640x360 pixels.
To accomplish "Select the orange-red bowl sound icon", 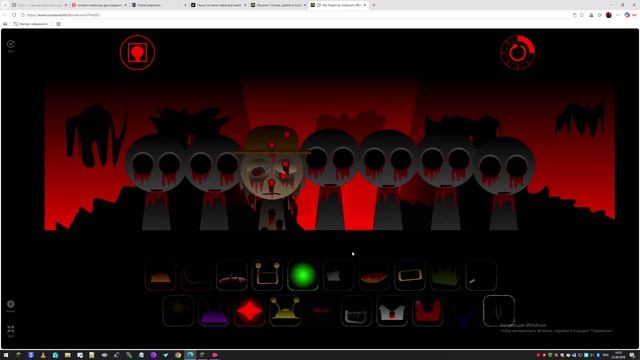I will pos(374,276).
